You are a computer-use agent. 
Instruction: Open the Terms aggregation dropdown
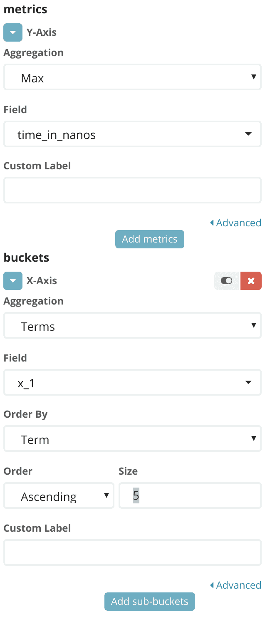[x=132, y=326]
